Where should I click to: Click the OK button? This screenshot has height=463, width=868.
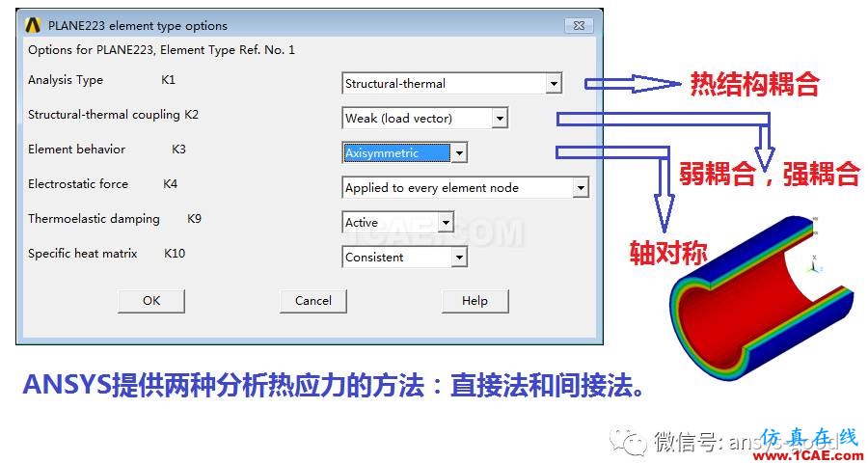(x=151, y=301)
